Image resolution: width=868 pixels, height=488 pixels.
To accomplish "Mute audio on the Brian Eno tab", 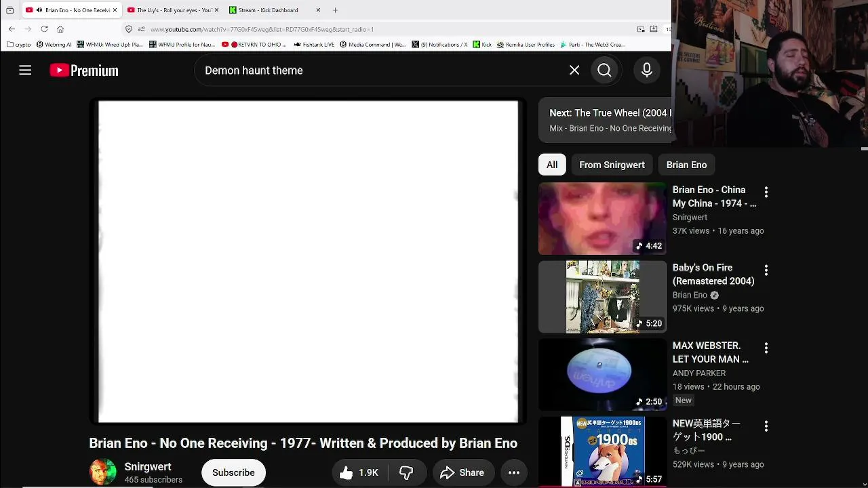I will point(39,10).
